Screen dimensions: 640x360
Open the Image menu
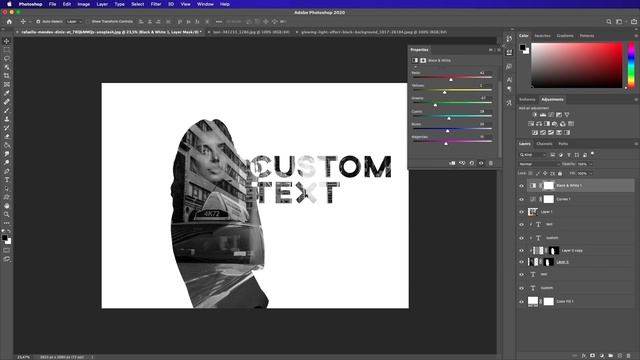84,4
